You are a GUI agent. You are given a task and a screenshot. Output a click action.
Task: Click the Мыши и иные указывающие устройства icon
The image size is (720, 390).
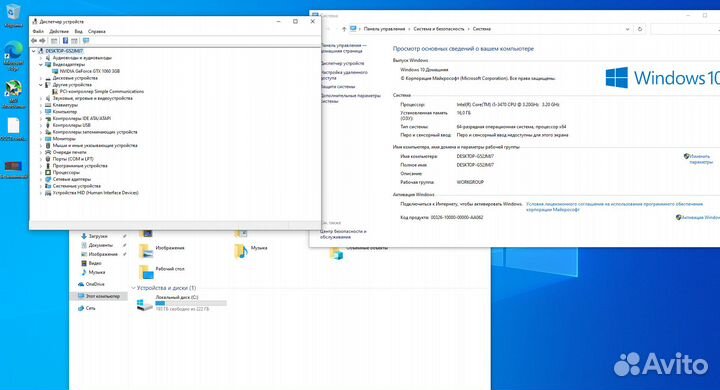48,145
